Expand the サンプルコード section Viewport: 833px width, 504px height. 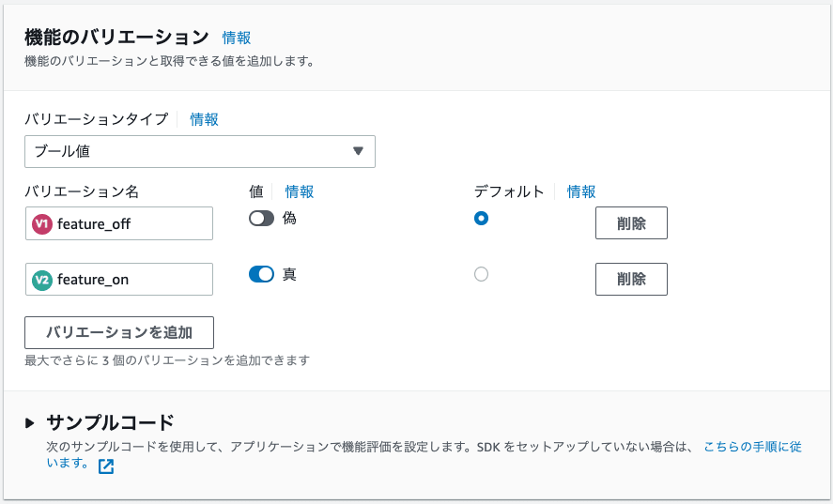(x=30, y=423)
